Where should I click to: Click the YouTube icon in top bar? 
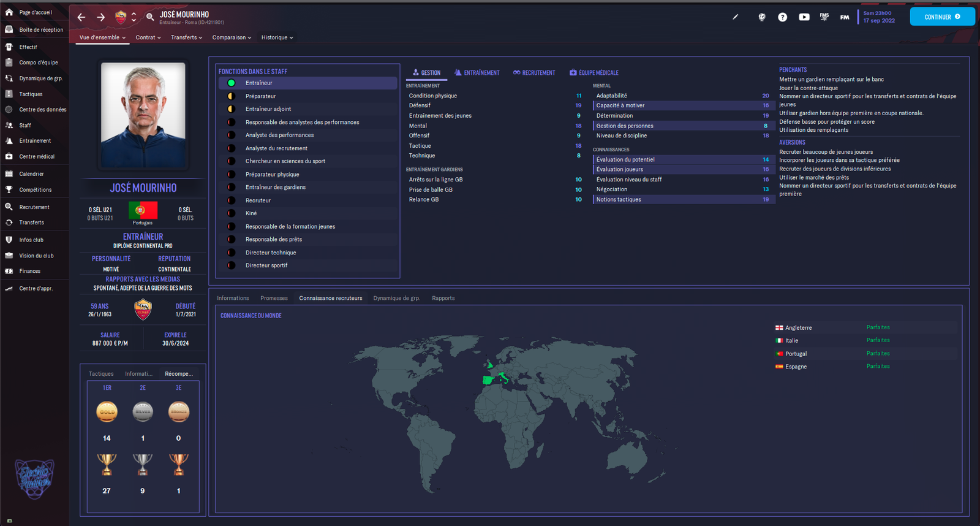click(804, 17)
